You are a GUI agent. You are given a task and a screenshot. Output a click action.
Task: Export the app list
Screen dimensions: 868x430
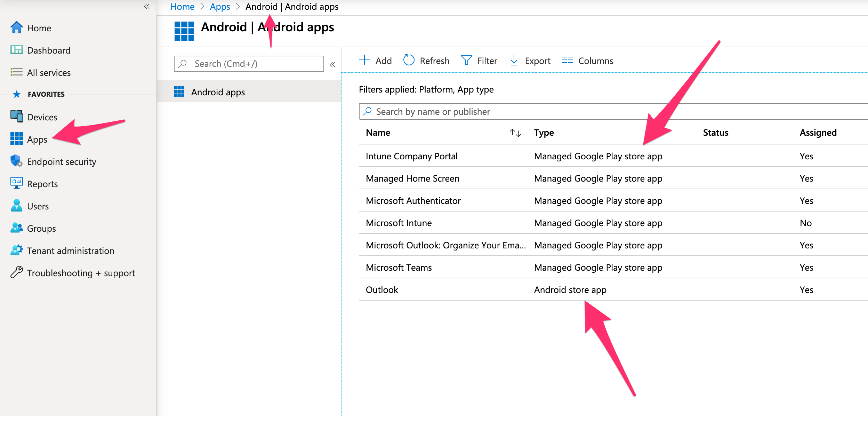coord(530,60)
